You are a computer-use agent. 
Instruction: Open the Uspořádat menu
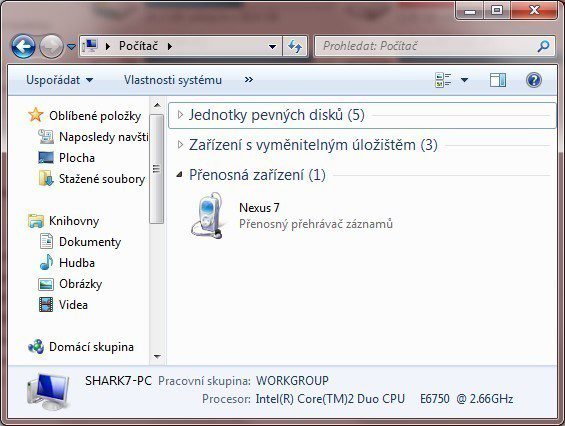(x=59, y=80)
